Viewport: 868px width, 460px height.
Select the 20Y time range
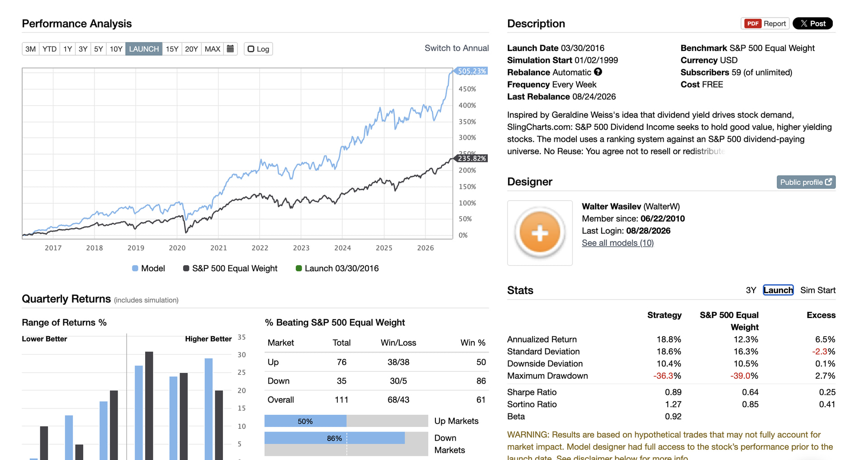click(x=191, y=49)
